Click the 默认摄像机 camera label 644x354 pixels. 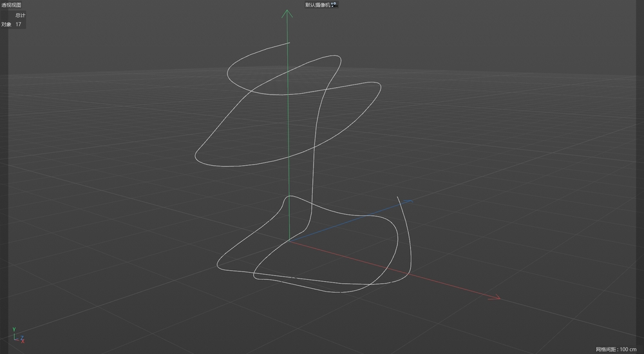pyautogui.click(x=317, y=5)
